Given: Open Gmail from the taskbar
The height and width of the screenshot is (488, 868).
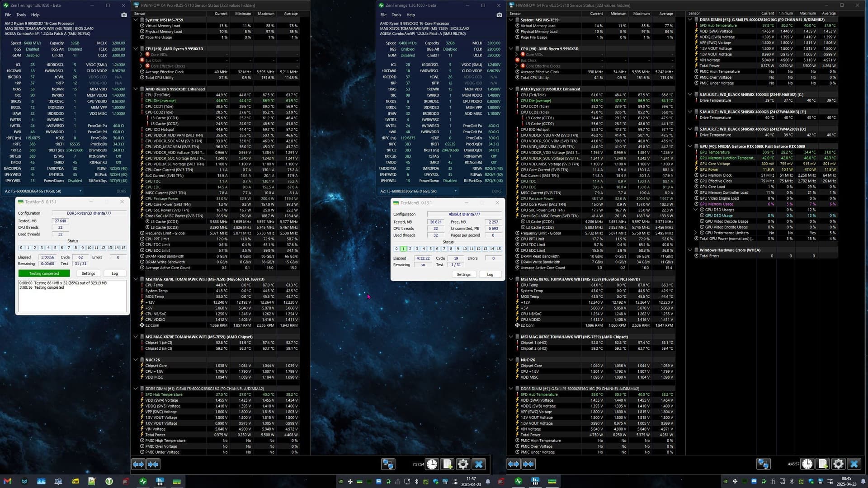Looking at the screenshot, I should (7, 481).
